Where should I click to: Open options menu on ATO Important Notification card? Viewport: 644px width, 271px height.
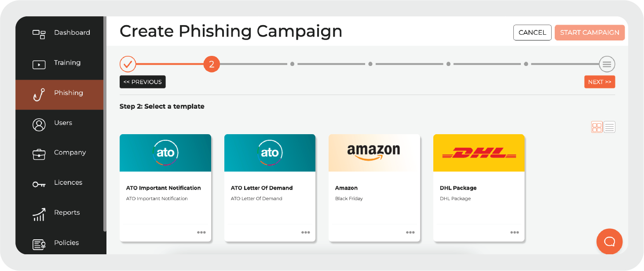tap(201, 232)
